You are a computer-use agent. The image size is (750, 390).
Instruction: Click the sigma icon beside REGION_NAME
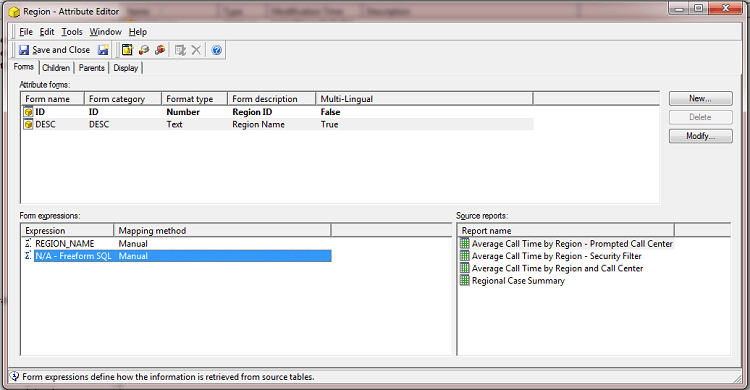28,244
